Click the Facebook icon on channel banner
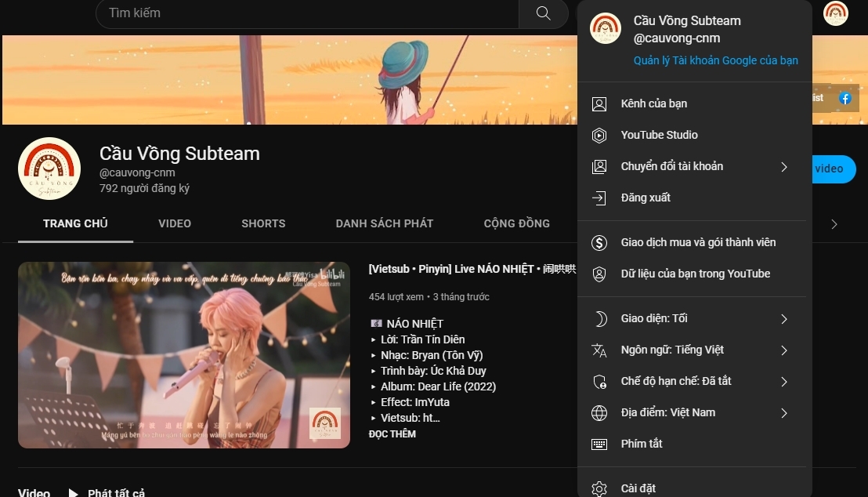Viewport: 868px width, 497px height. [844, 99]
